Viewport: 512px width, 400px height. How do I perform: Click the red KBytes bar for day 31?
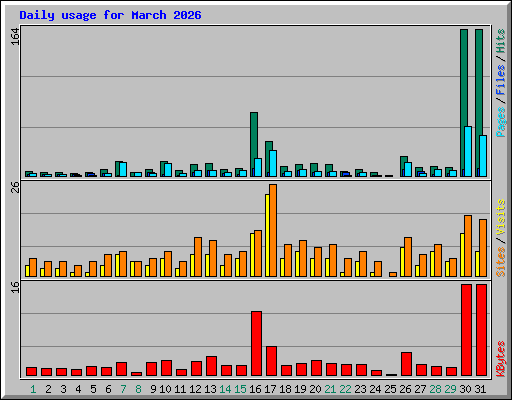click(x=481, y=330)
